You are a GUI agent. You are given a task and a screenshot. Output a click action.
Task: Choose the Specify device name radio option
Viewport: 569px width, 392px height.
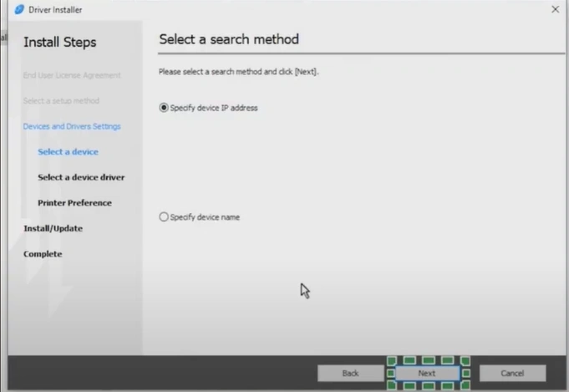163,217
